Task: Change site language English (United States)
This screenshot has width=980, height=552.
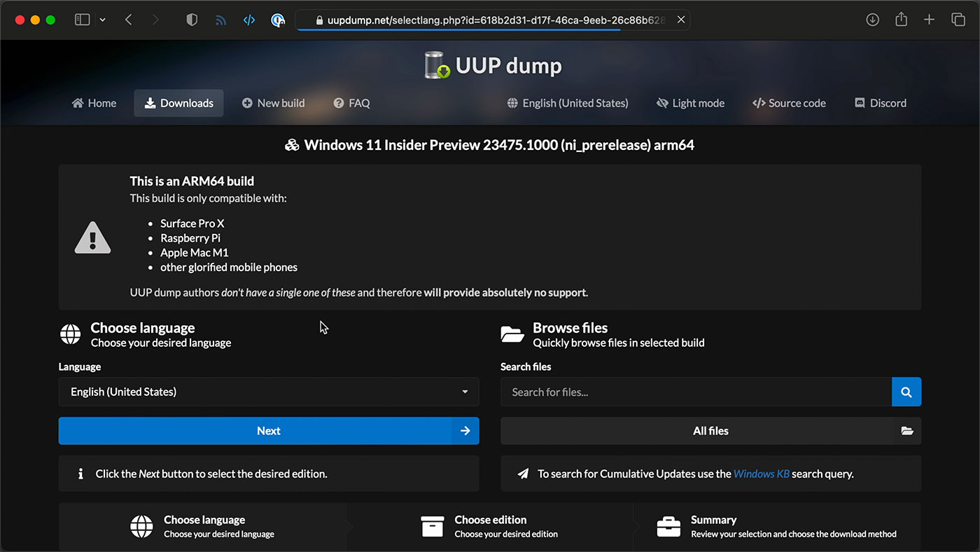Action: click(x=568, y=103)
